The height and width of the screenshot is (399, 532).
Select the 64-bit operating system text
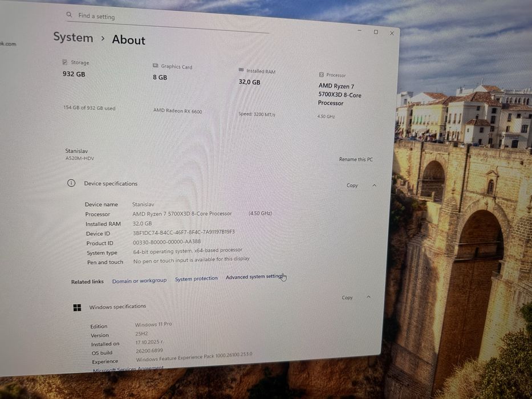tap(188, 251)
